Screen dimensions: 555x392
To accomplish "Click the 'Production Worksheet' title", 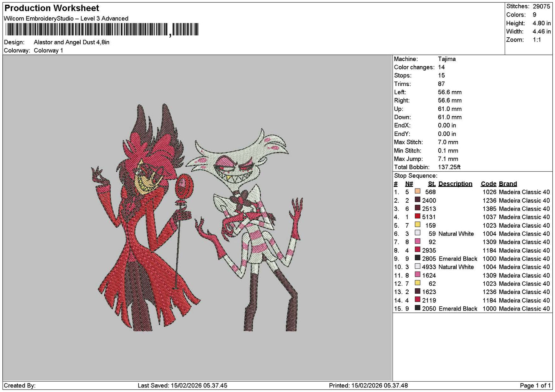I will point(51,8).
